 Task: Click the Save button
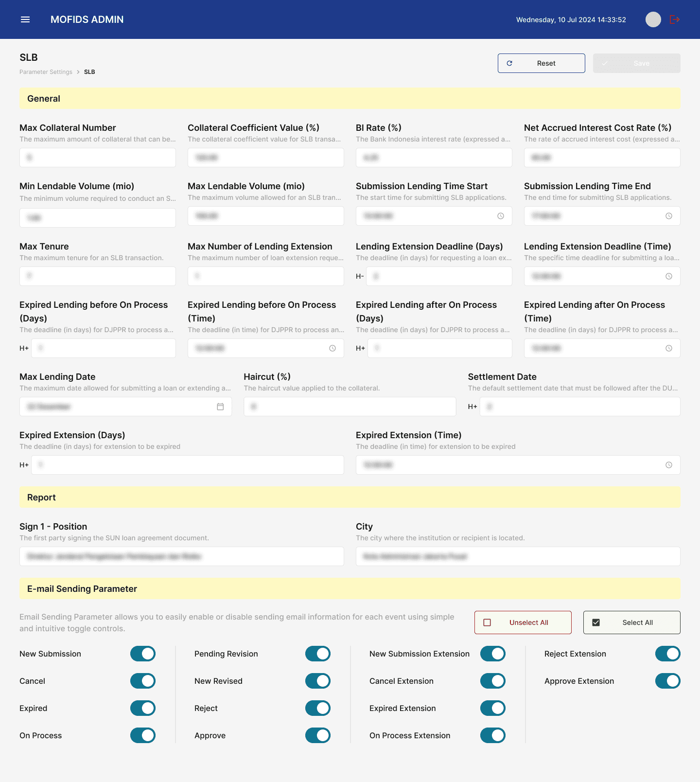pyautogui.click(x=637, y=63)
